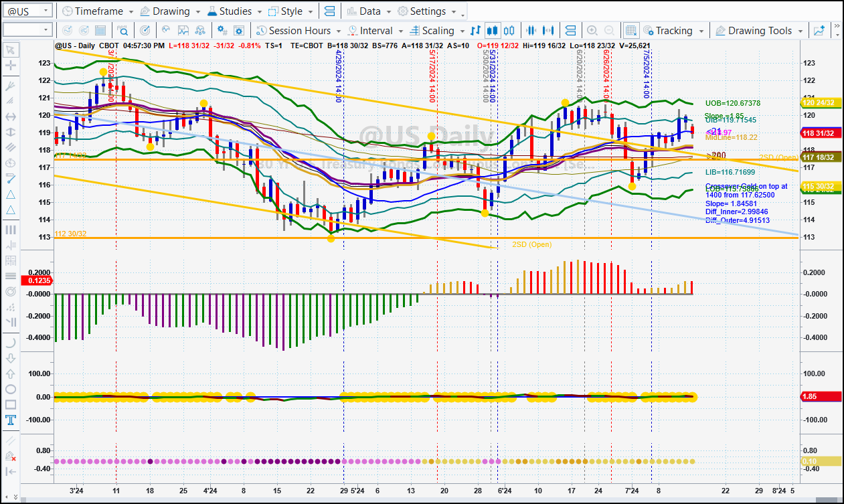Select the arc drawing tool
The width and height of the screenshot is (844, 504).
coord(11,343)
